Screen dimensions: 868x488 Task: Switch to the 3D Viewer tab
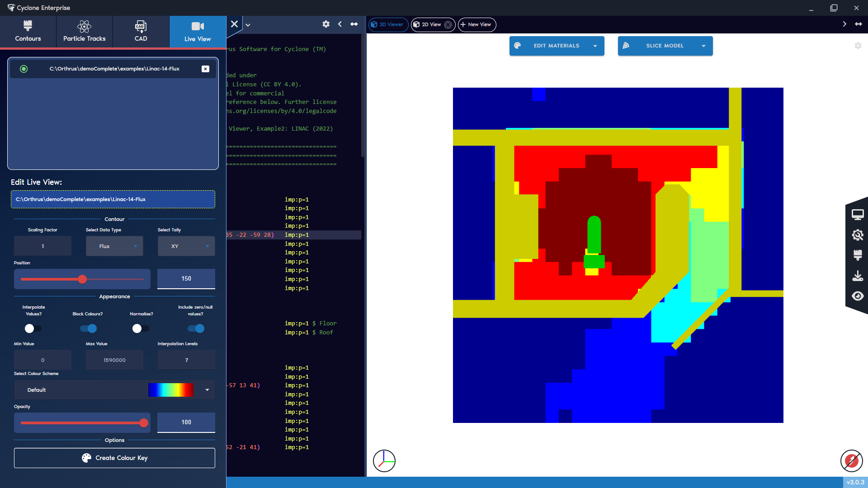coord(388,25)
